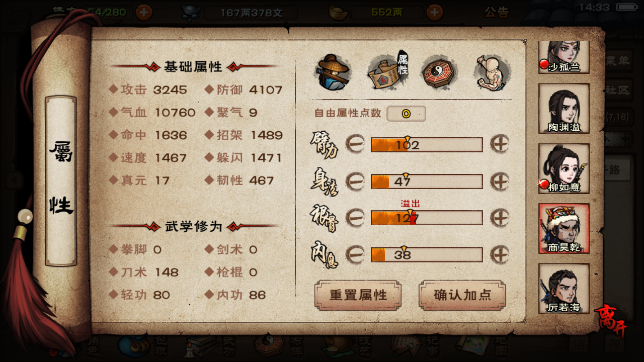Image resolution: width=644 pixels, height=362 pixels.
Task: Increase 内息 with the plus button
Action: coord(500,254)
